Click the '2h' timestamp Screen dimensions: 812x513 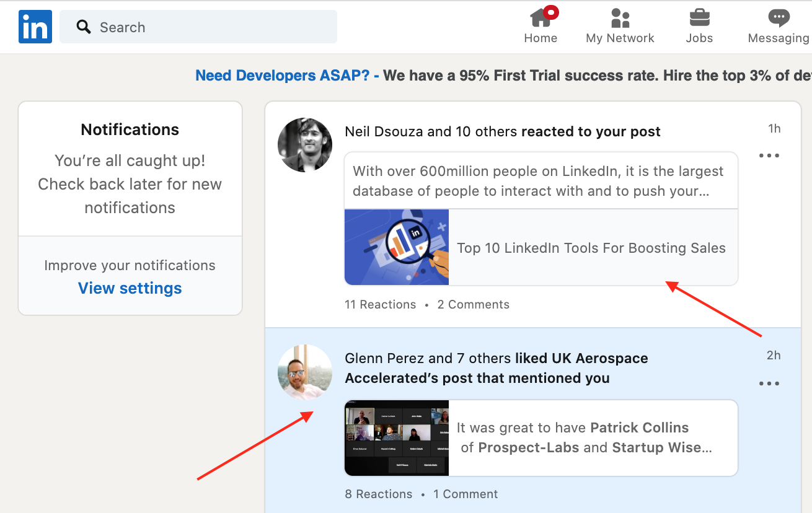point(774,355)
